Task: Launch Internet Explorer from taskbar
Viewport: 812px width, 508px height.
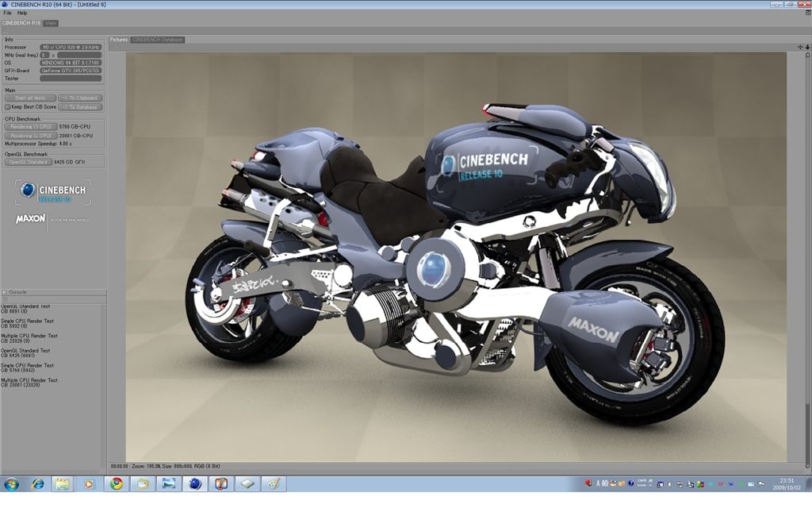Action: pos(38,484)
